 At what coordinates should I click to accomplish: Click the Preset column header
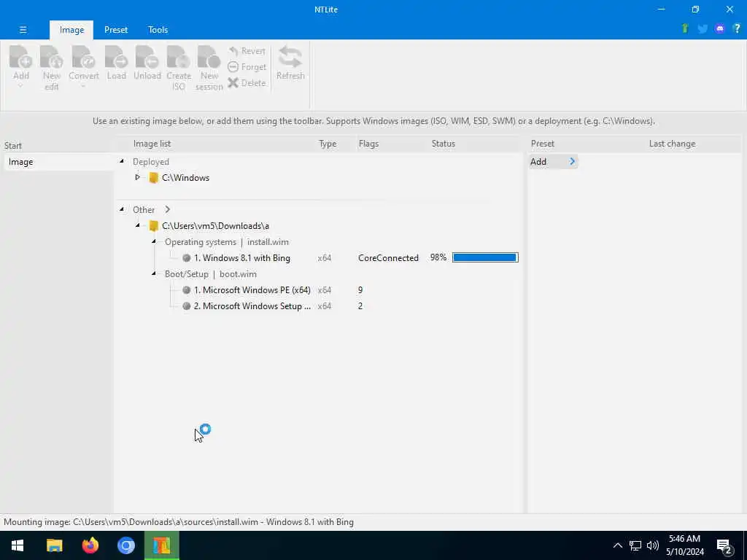coord(542,144)
